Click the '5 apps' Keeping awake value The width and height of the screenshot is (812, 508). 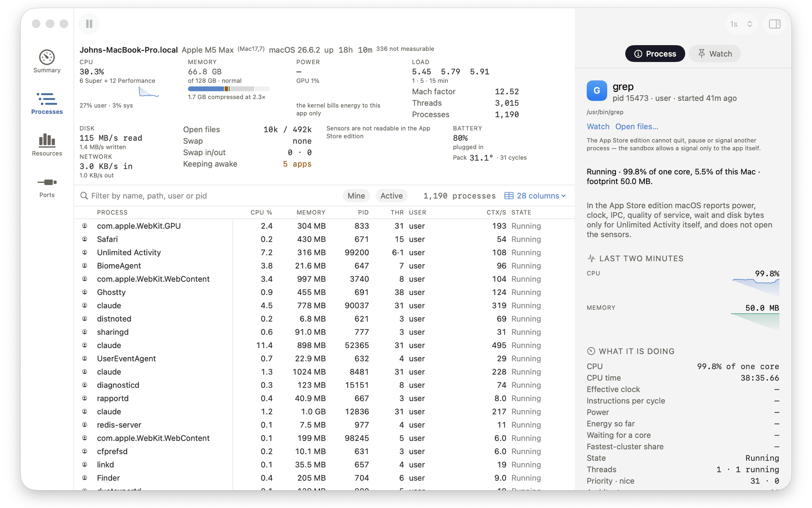[x=297, y=164]
